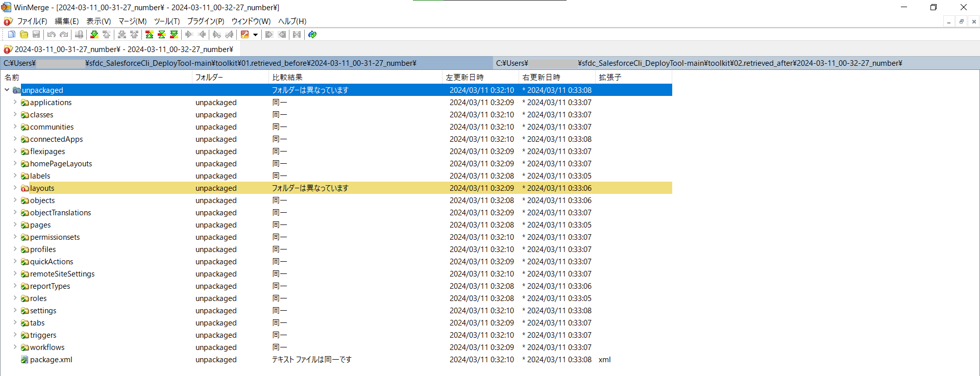Sort by the 拡張子 column header

pos(633,77)
